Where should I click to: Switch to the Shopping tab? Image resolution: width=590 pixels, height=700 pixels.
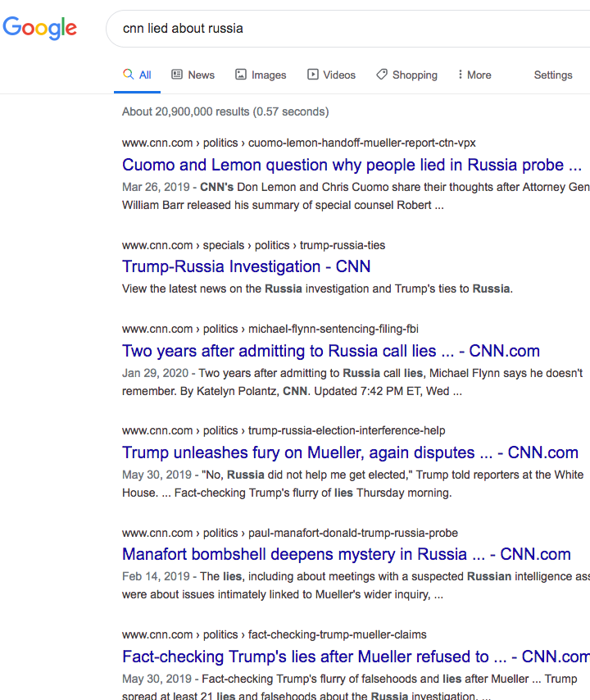(x=407, y=75)
